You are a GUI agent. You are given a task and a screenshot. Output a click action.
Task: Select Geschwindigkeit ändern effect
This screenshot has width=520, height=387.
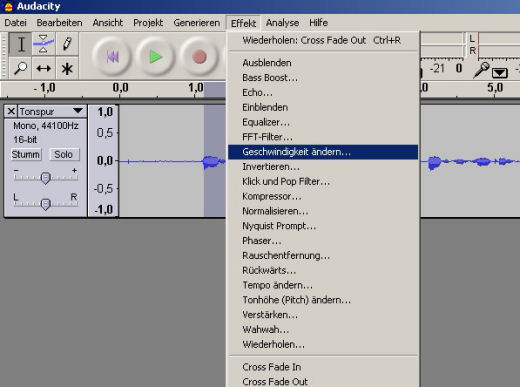pyautogui.click(x=323, y=152)
